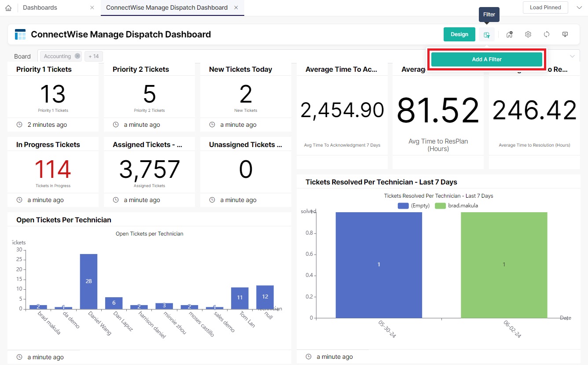This screenshot has width=588, height=365.
Task: Remove the Accounting board filter chip
Action: (x=77, y=56)
